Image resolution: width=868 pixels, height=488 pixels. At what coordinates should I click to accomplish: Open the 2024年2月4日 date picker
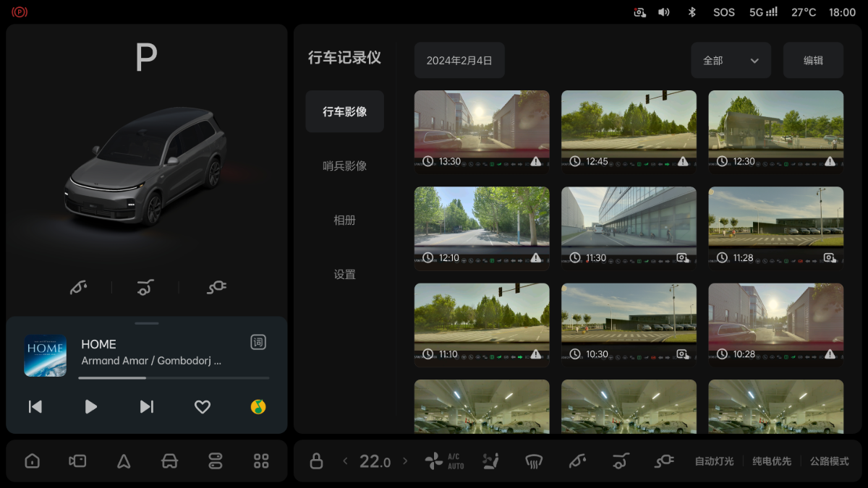[x=459, y=60]
